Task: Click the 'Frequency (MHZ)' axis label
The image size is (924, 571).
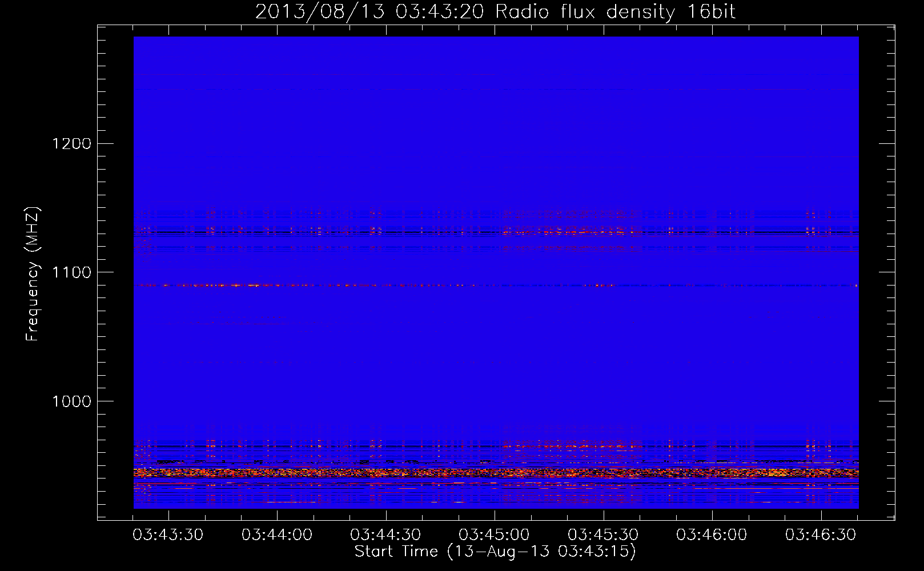Action: pos(33,274)
